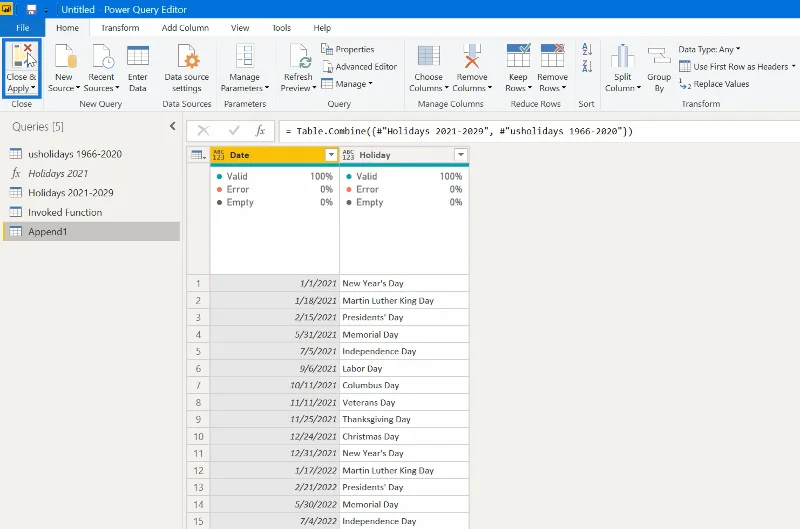Select Holidays 2021-2029 query
Image resolution: width=800 pixels, height=529 pixels.
click(91, 192)
